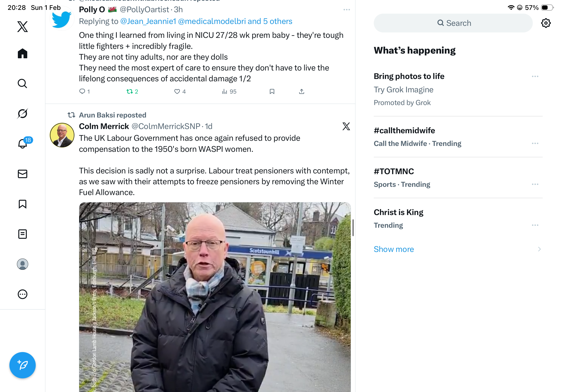Open options for #callthemidwife trend
Viewport: 561px width, 392px height.
coord(535,143)
